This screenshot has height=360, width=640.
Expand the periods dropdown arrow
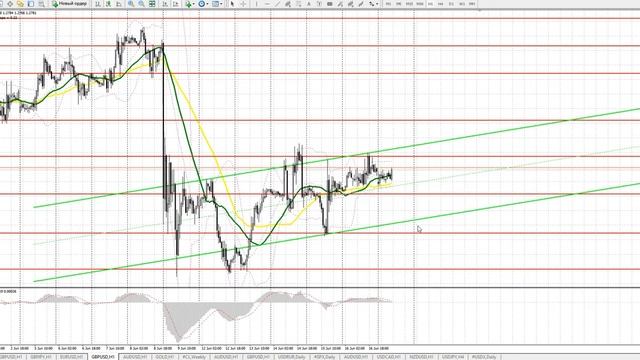pos(207,4)
